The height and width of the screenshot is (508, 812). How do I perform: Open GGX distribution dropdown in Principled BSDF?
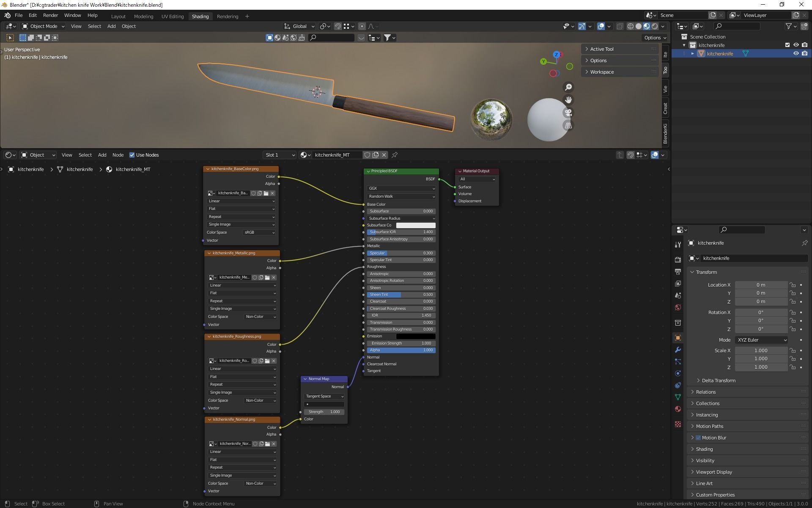(x=401, y=188)
